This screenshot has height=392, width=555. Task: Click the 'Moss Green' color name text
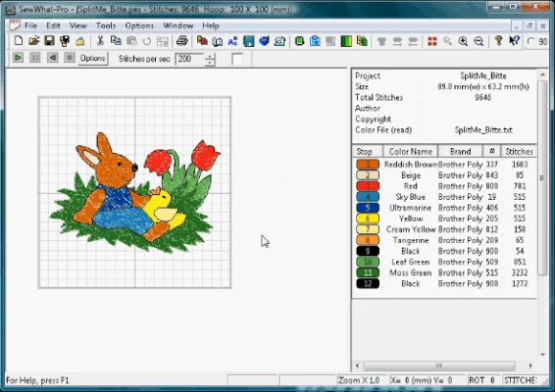pos(410,272)
